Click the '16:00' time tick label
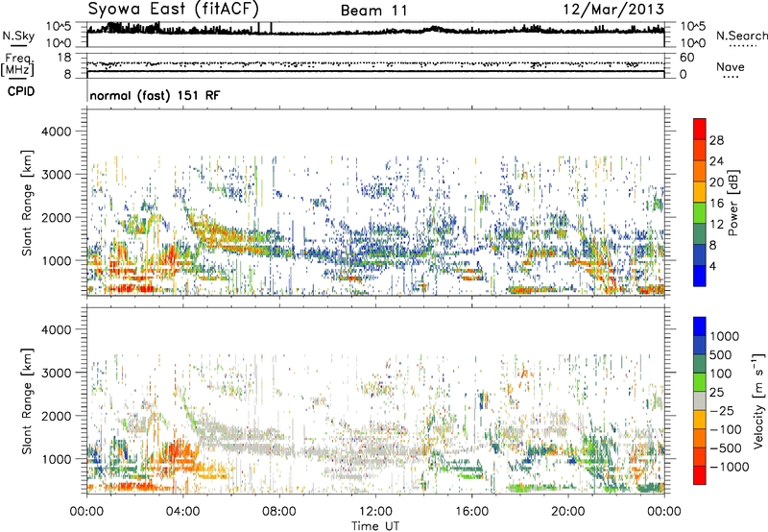The width and height of the screenshot is (768, 532). (x=471, y=512)
